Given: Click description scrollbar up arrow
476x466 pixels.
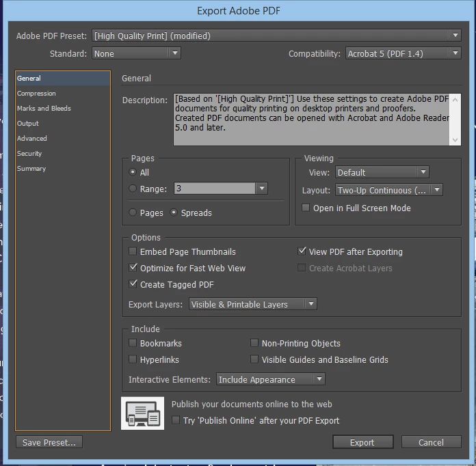Looking at the screenshot, I should (455, 100).
